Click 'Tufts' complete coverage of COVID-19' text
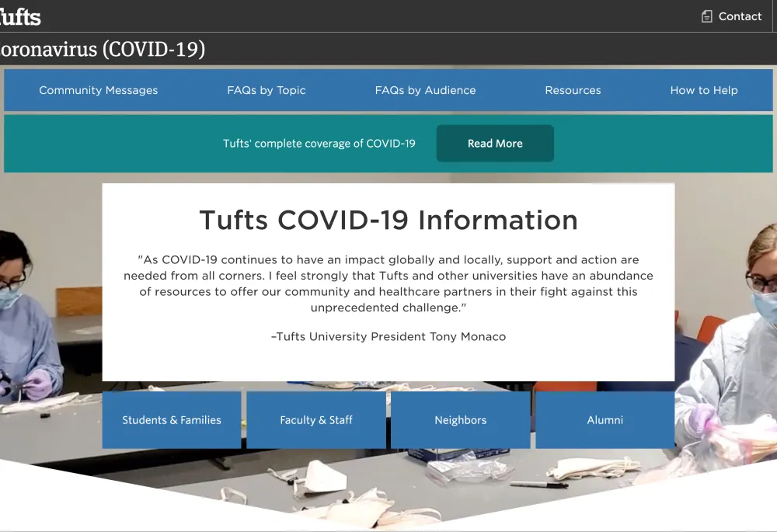 click(x=319, y=143)
